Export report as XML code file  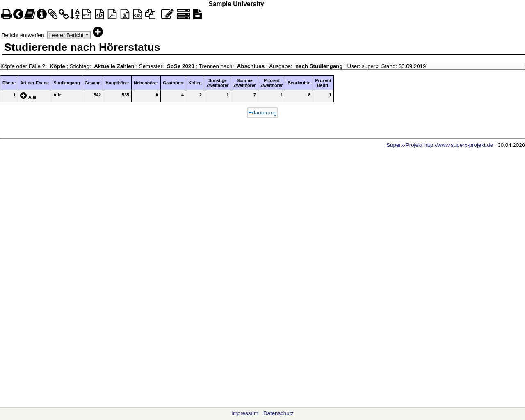99,14
